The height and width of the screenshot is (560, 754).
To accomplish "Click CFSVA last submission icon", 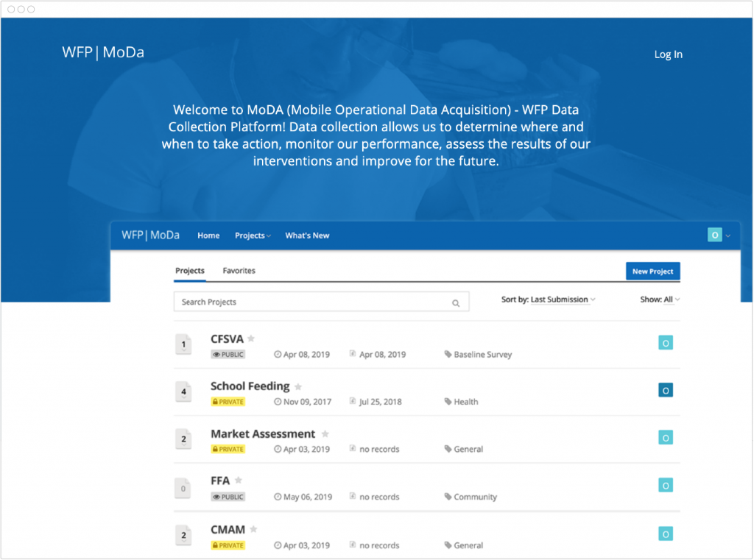I will (353, 354).
